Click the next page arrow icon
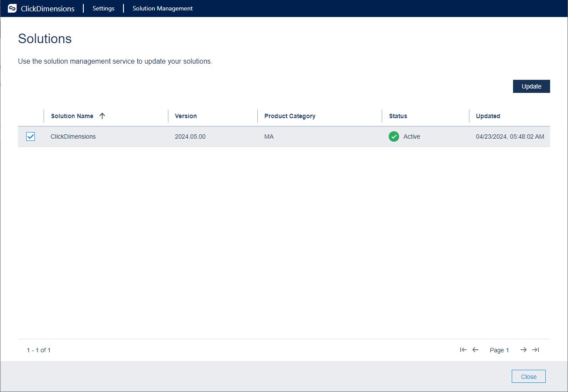The image size is (568, 392). click(524, 350)
